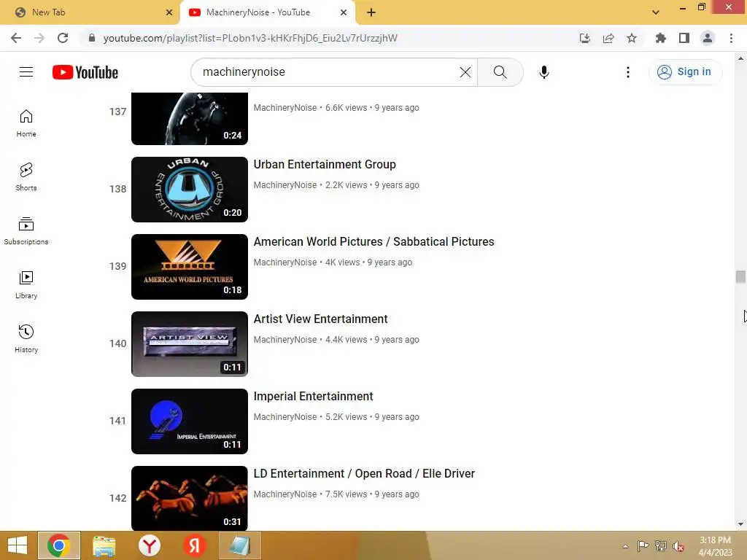Screen dimensions: 747x560
Task: Play the American World Pictures thumbnail
Action: point(190,267)
